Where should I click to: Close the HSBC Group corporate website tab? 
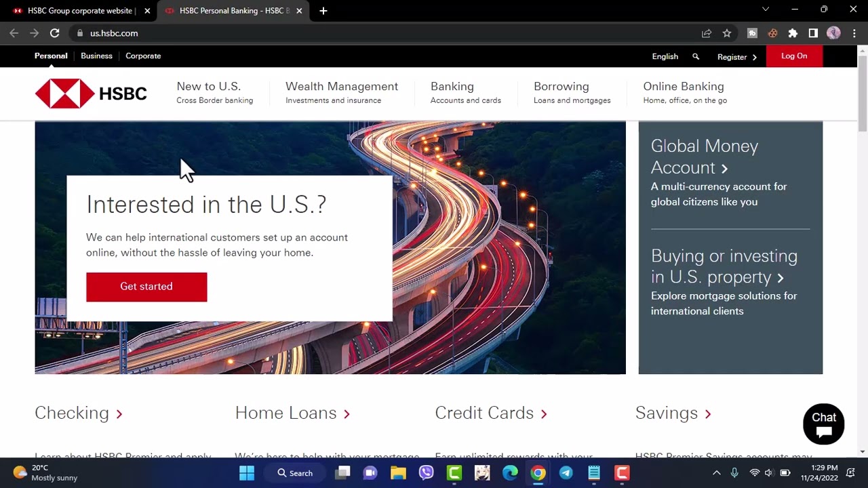point(147,11)
